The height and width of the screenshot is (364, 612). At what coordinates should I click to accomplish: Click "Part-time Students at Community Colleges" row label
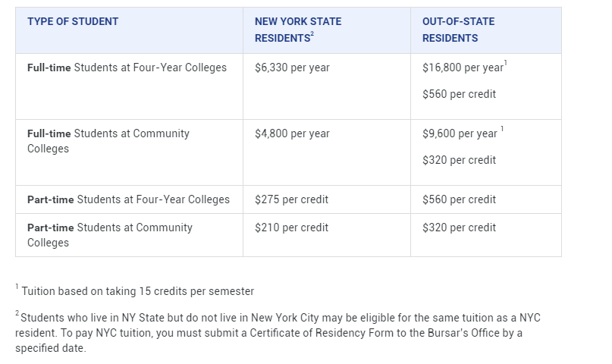(x=110, y=235)
